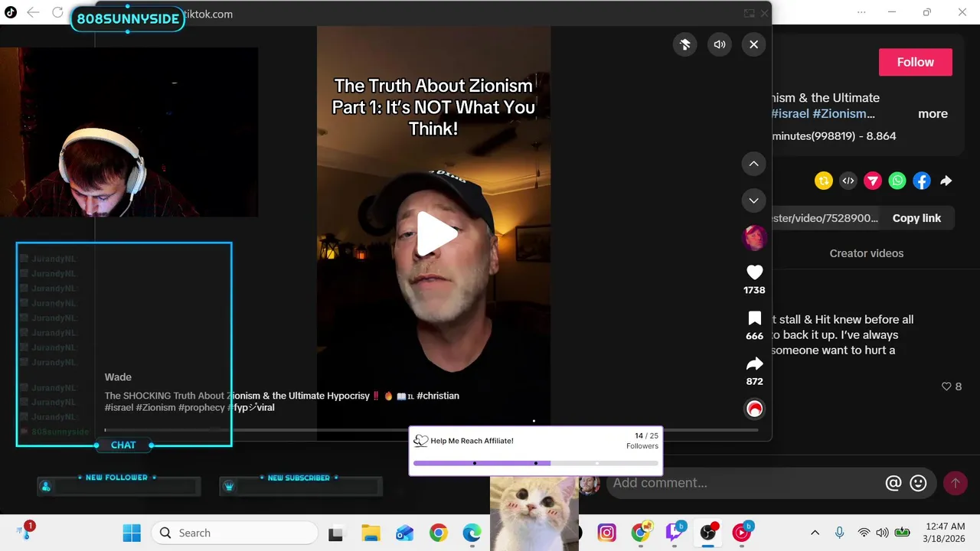The width and height of the screenshot is (980, 551).
Task: Focus the Add comment field
Action: point(743,483)
